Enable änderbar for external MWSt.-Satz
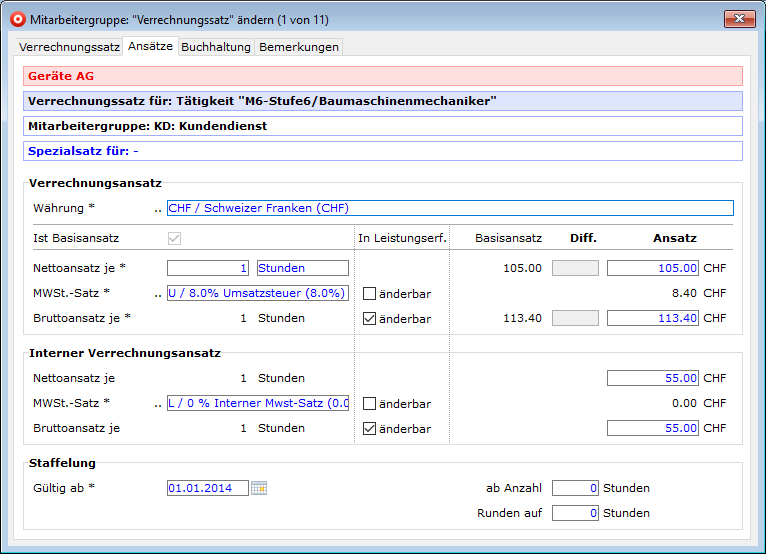Viewport: 766px width, 554px height. point(369,294)
